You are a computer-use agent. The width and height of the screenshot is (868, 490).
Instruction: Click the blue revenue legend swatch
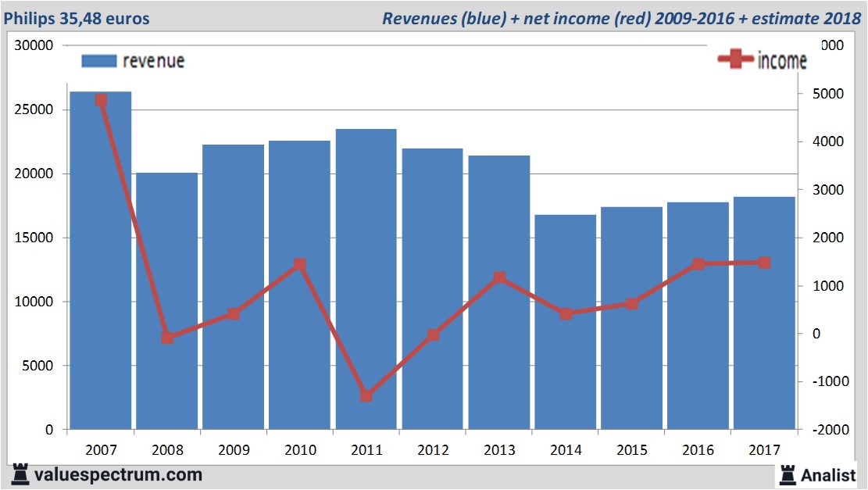pyautogui.click(x=99, y=61)
